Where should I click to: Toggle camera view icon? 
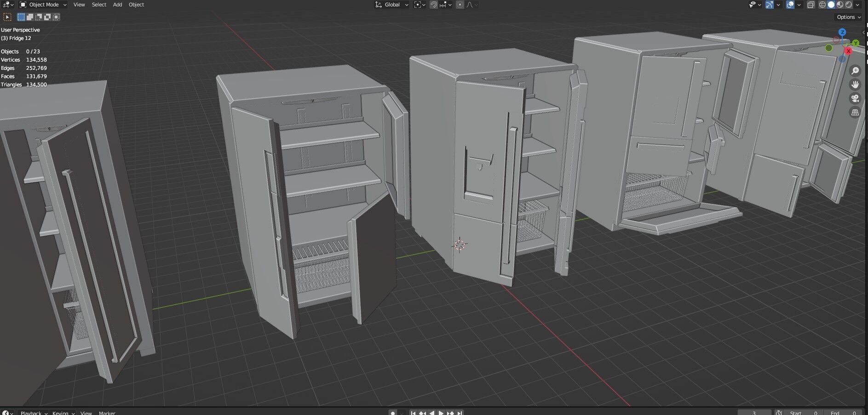click(x=855, y=98)
